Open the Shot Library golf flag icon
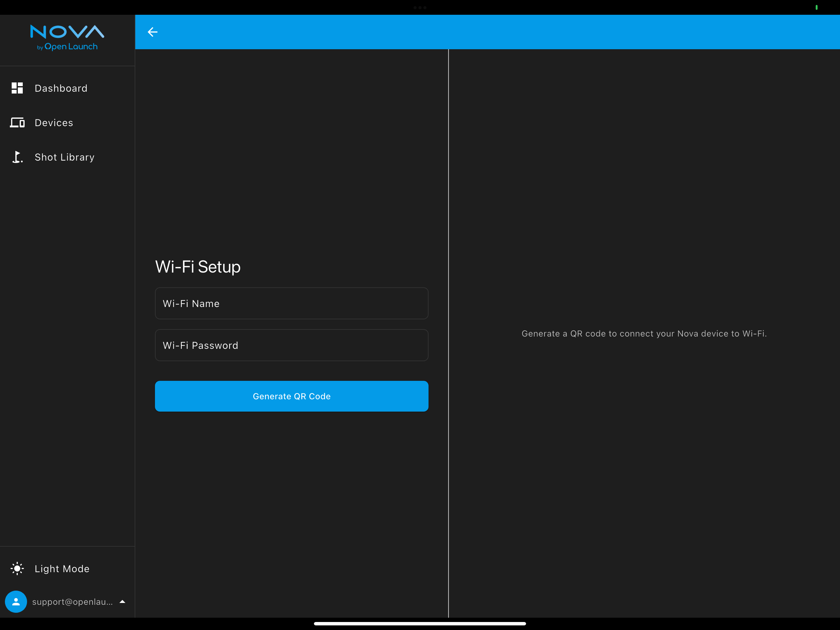This screenshot has width=840, height=630. (17, 157)
